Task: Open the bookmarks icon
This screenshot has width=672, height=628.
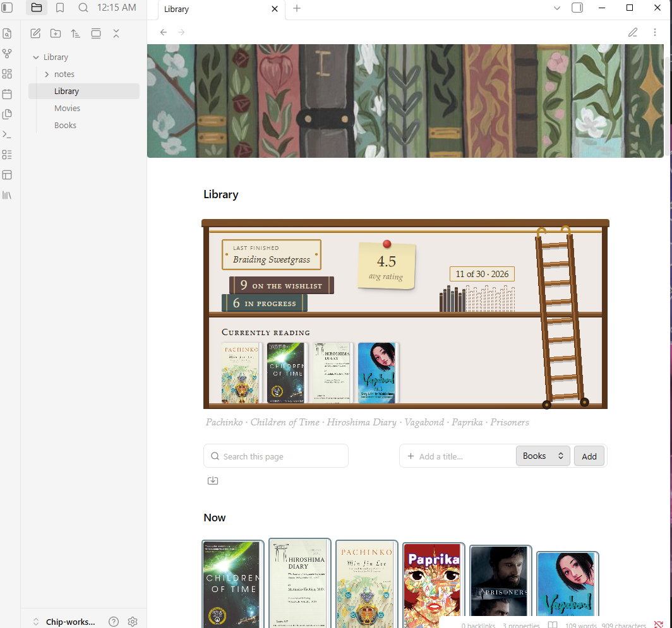Action: [x=60, y=8]
